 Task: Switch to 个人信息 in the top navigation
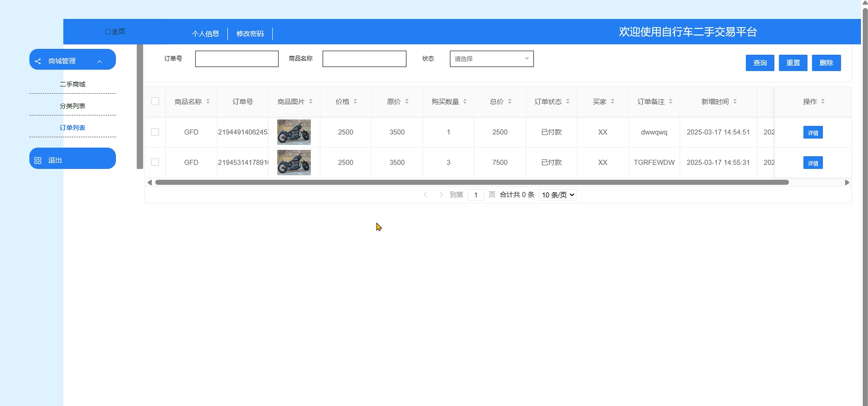tap(205, 34)
